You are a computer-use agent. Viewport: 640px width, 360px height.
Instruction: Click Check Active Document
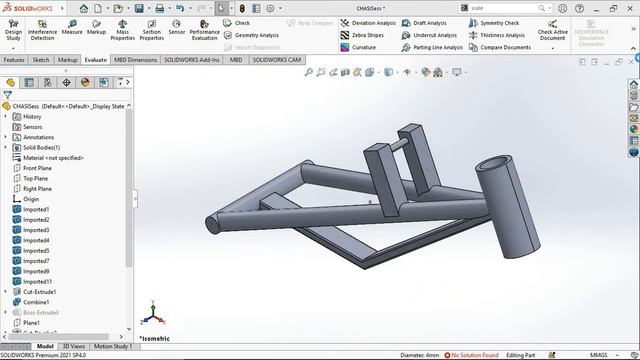[x=552, y=30]
